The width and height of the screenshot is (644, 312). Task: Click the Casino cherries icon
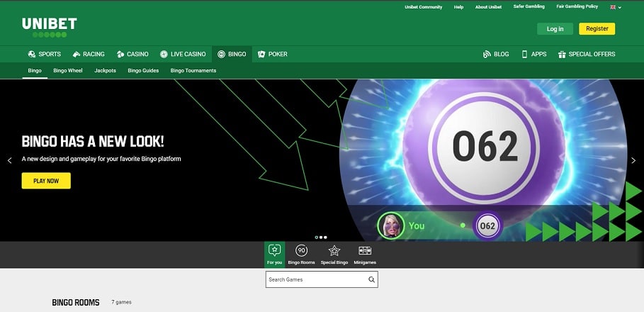coord(120,54)
